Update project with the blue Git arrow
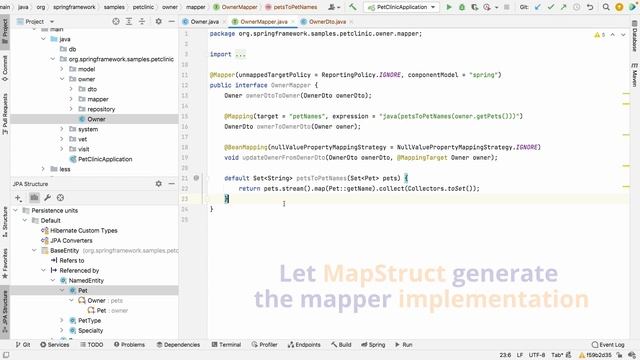The image size is (640, 360). [x=538, y=7]
